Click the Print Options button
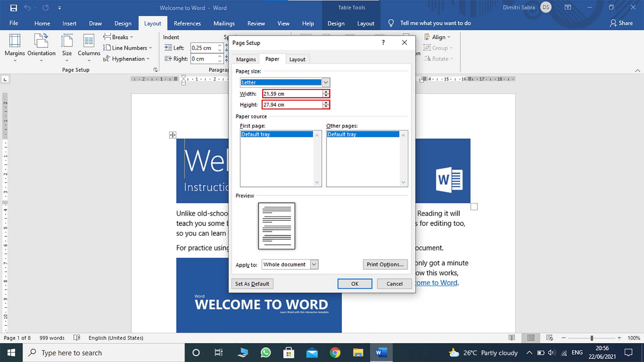 tap(385, 265)
